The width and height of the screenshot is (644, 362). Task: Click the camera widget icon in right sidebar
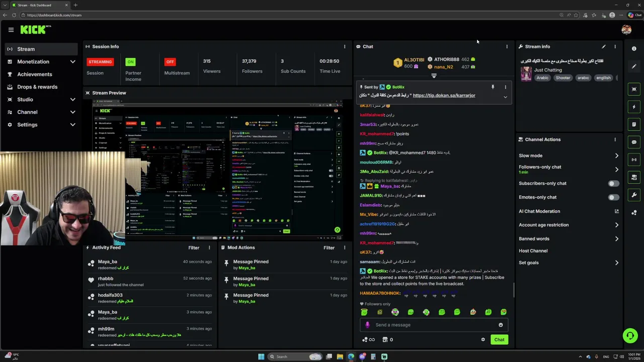pos(634,177)
